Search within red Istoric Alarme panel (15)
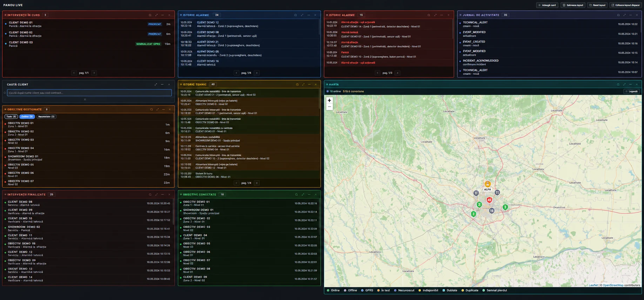Image resolution: width=644 pixels, height=300 pixels. coord(429,15)
